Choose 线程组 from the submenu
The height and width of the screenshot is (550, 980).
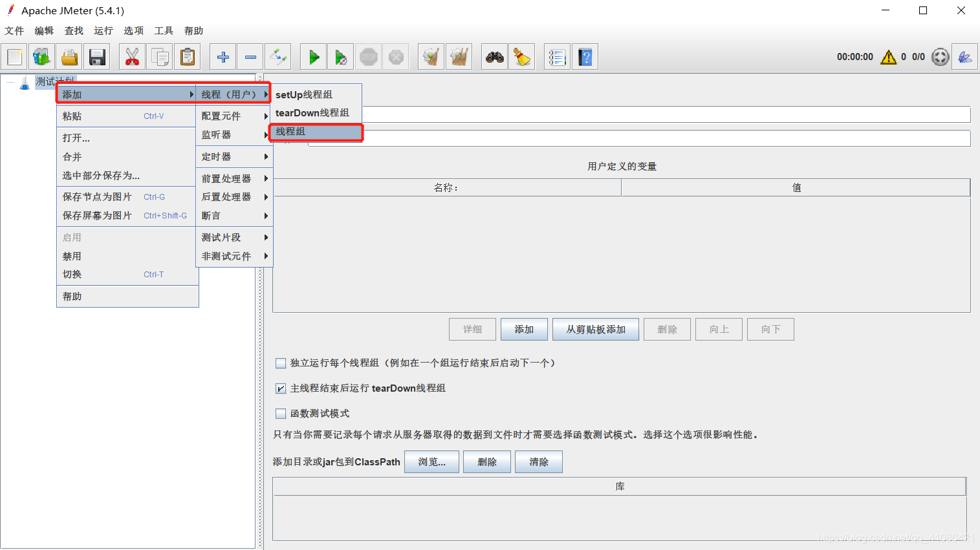pyautogui.click(x=316, y=132)
